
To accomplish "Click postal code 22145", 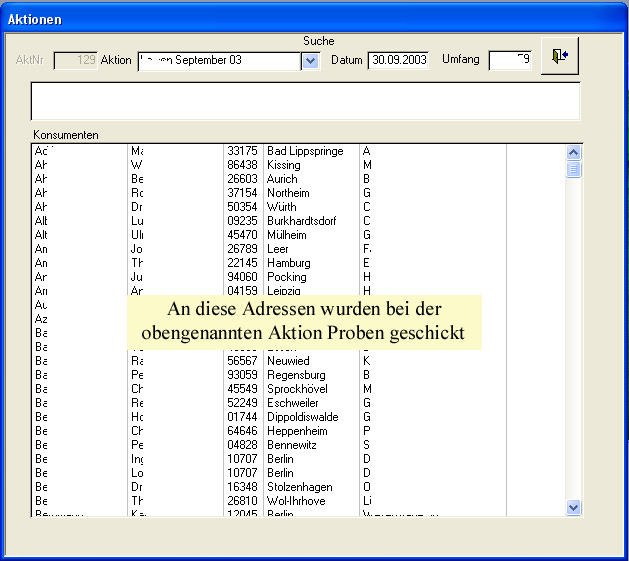I will pos(242,263).
